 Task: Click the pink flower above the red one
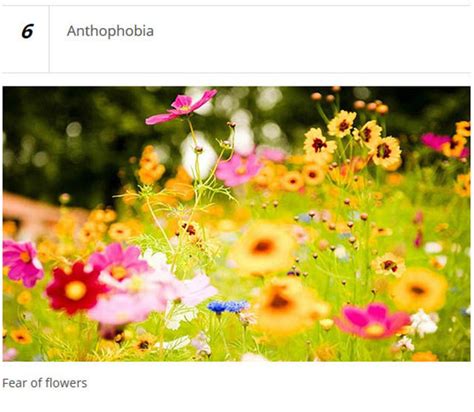(x=118, y=262)
